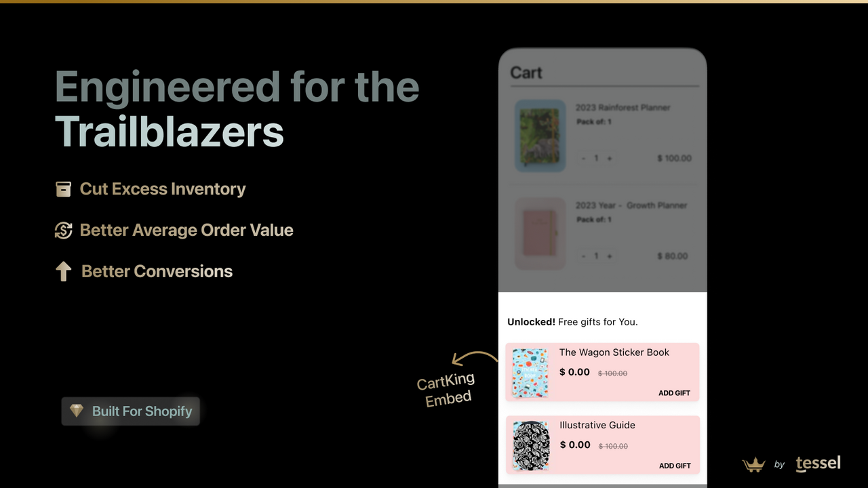Decrease quantity of 2023 Rainforest Planner
The image size is (868, 488).
click(x=584, y=159)
